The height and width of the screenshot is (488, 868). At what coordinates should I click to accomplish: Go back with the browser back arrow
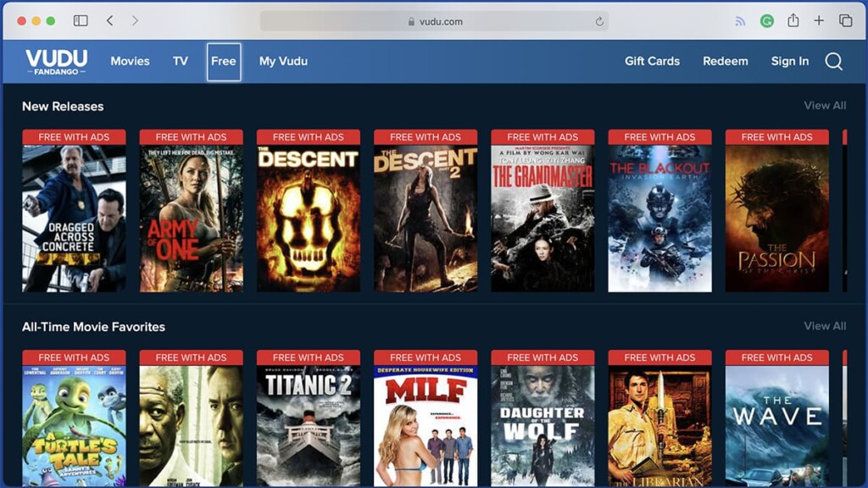click(x=109, y=21)
